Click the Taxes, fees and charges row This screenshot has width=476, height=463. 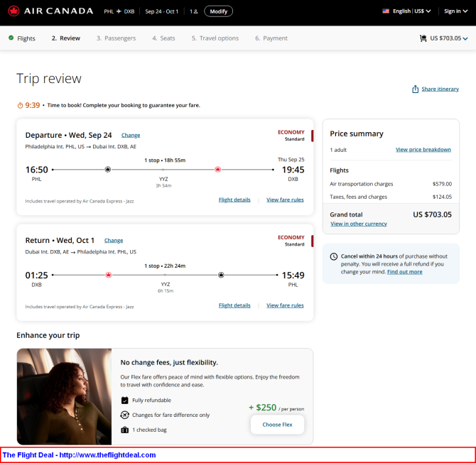(391, 197)
